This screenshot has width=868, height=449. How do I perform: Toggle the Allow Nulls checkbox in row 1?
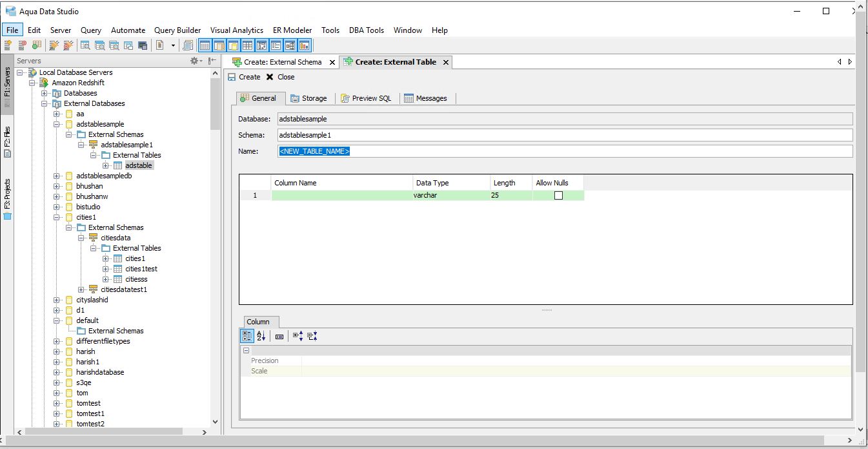coord(558,195)
